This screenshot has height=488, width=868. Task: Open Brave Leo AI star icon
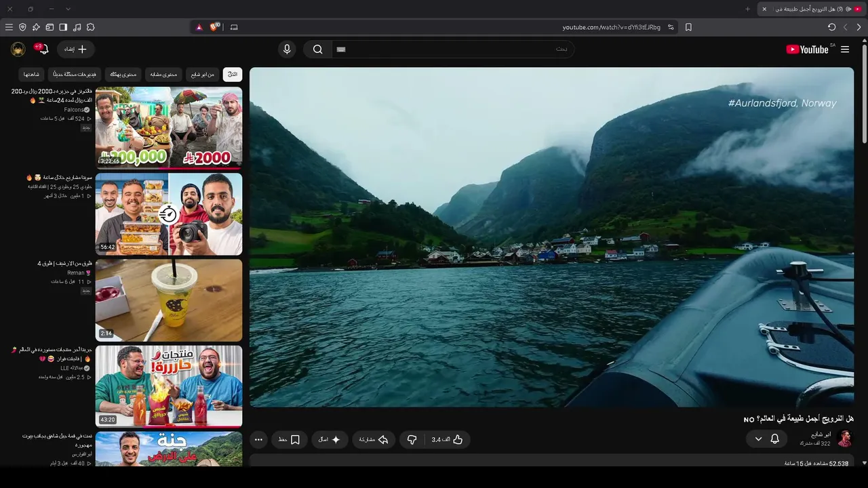pyautogui.click(x=36, y=27)
